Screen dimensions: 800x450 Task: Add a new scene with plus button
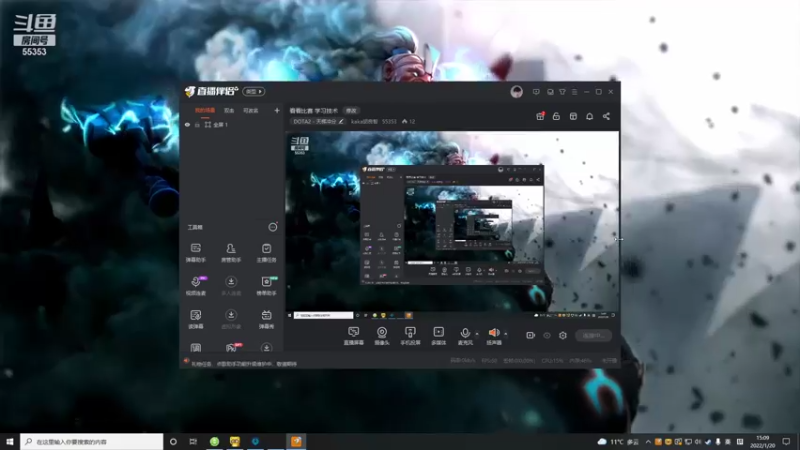(x=277, y=110)
